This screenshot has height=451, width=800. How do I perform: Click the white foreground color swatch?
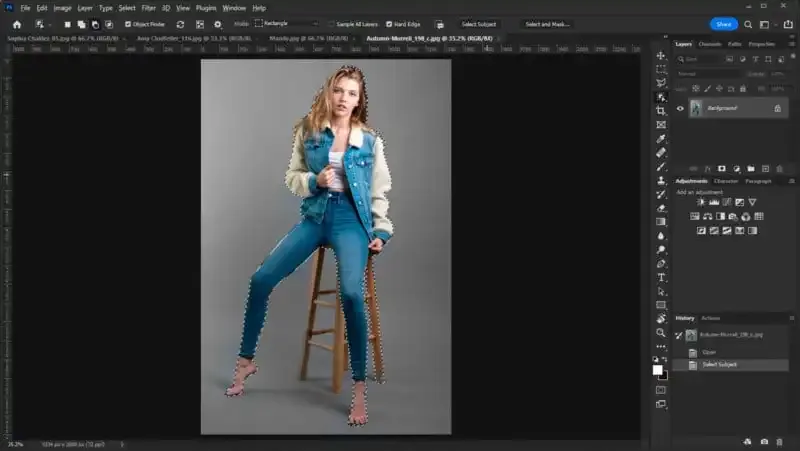click(x=657, y=369)
